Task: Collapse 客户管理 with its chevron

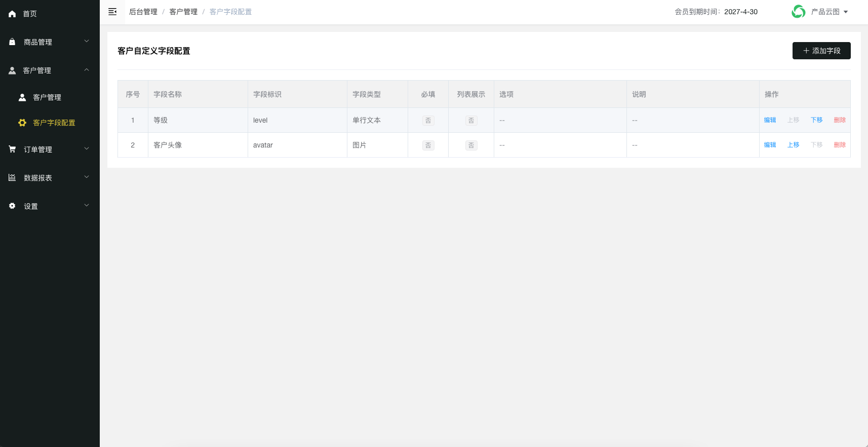Action: 87,70
